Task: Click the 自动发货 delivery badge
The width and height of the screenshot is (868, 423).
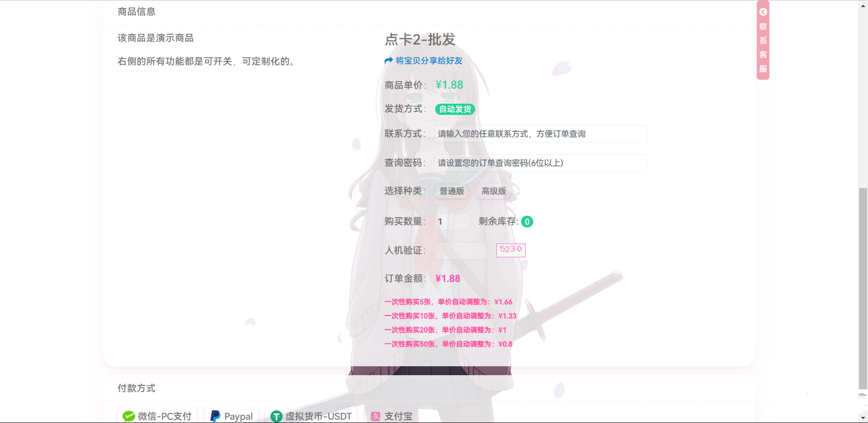Action: point(455,109)
